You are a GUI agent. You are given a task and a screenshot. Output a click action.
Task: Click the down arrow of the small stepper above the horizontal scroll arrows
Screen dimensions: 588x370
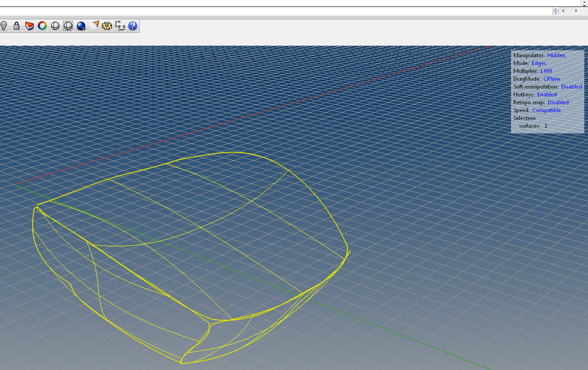pyautogui.click(x=556, y=13)
